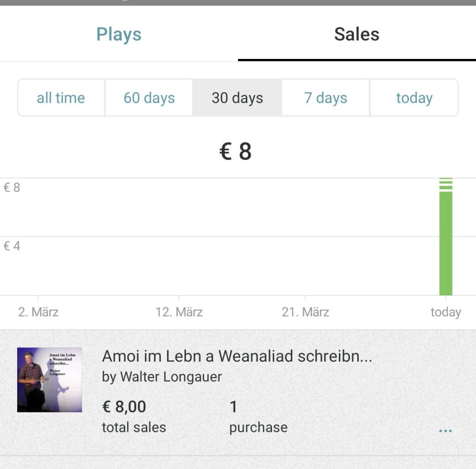Click the striped top of the green bar
The height and width of the screenshot is (469, 476).
point(446,184)
